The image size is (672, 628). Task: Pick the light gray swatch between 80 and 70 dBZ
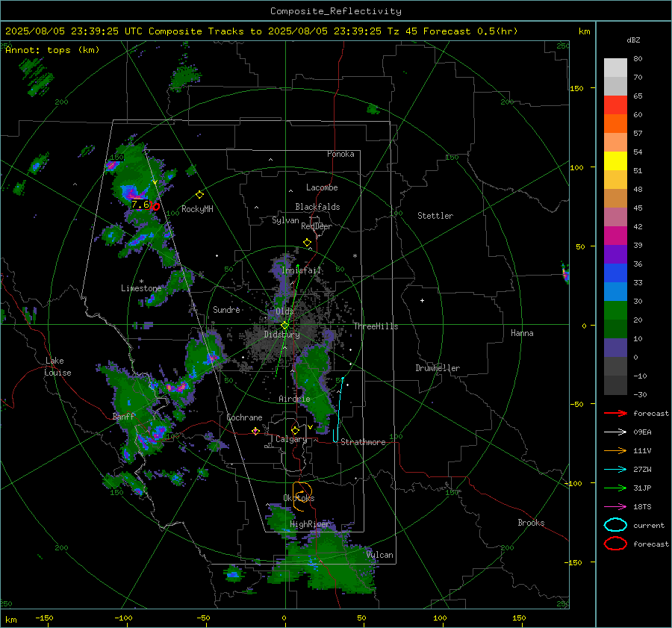pos(615,68)
